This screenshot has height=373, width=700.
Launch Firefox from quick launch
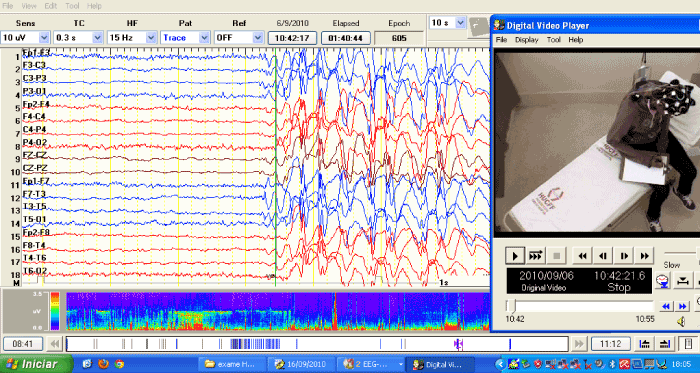103,364
